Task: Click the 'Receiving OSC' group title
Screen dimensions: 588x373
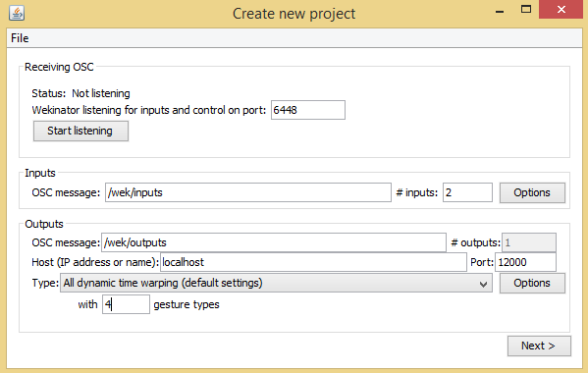Action: click(59, 67)
